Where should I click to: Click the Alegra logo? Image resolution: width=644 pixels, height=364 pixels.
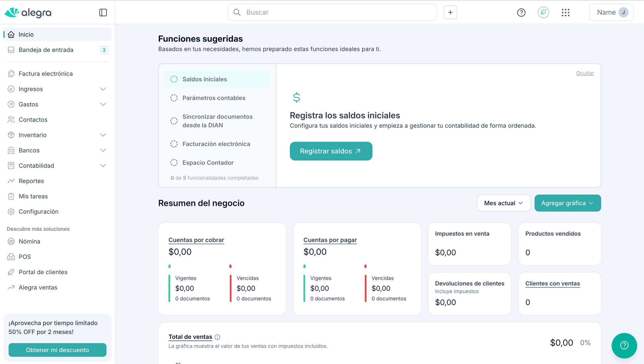pos(28,13)
